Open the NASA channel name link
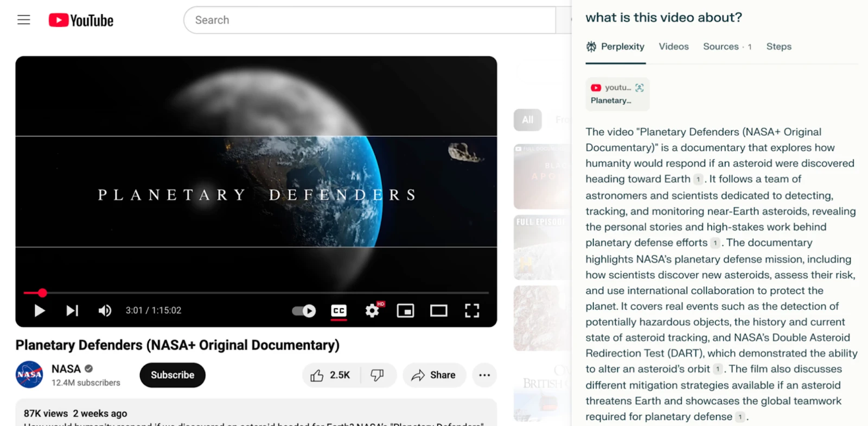This screenshot has height=426, width=868. [66, 369]
